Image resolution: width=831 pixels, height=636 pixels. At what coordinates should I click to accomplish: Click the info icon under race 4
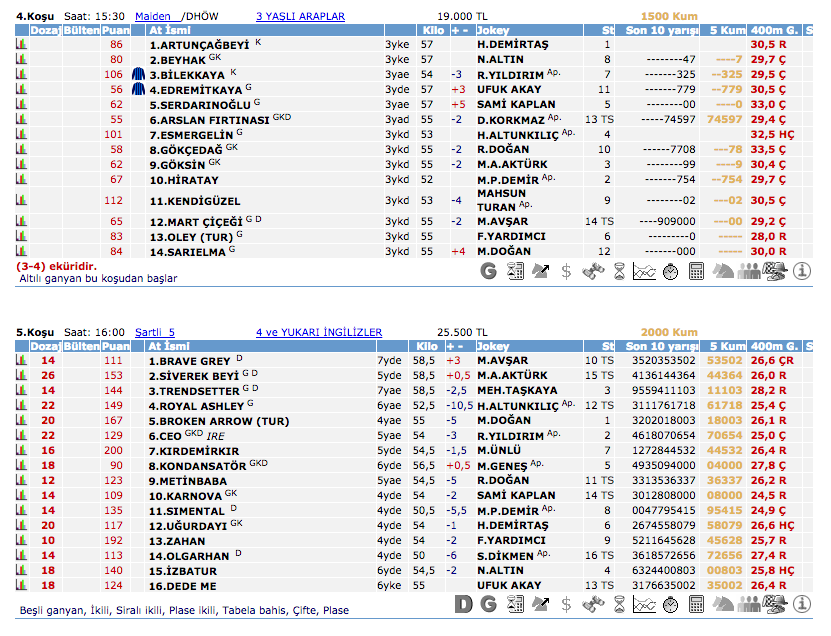[x=802, y=270]
